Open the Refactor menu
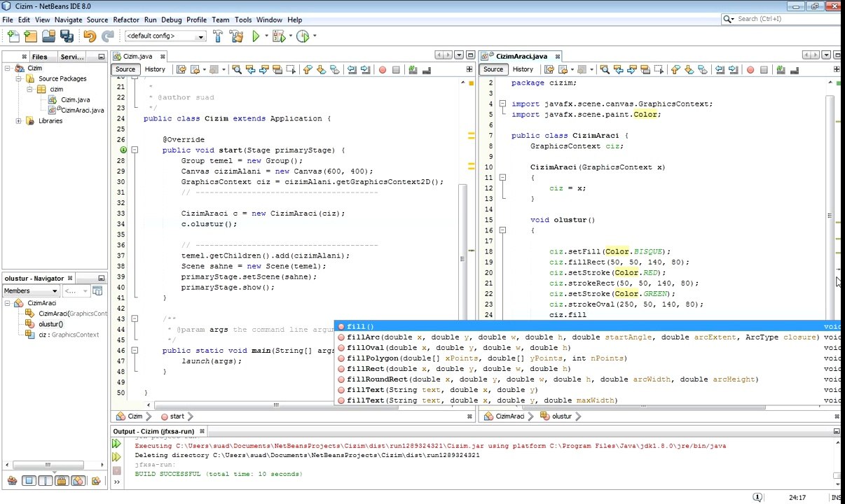 tap(126, 20)
